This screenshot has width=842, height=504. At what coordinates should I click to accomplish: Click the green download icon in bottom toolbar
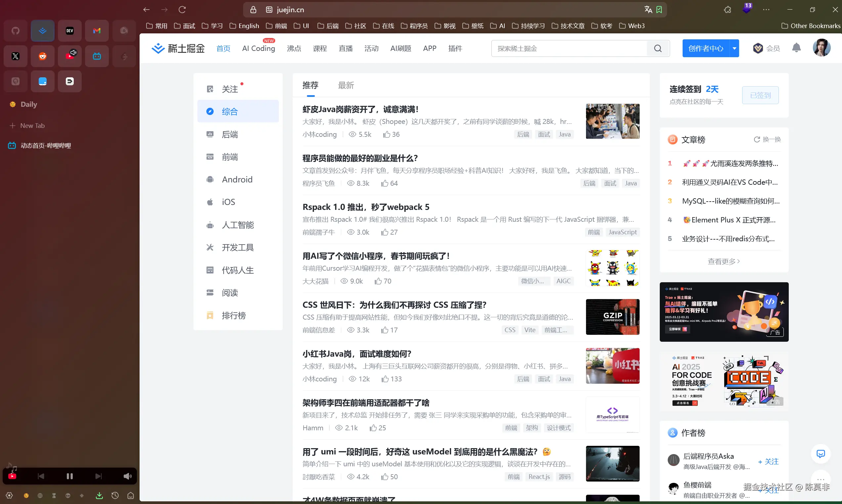(99, 495)
